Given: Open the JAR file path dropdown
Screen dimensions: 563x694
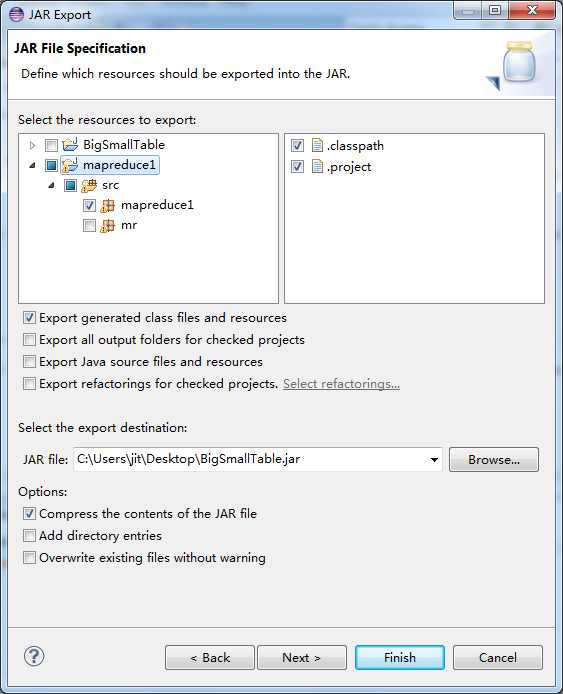Looking at the screenshot, I should tap(434, 459).
